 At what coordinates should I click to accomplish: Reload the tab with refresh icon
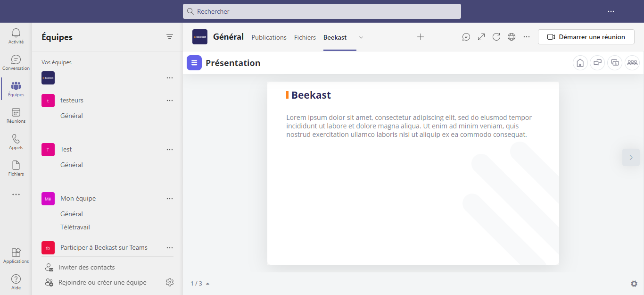coord(496,37)
